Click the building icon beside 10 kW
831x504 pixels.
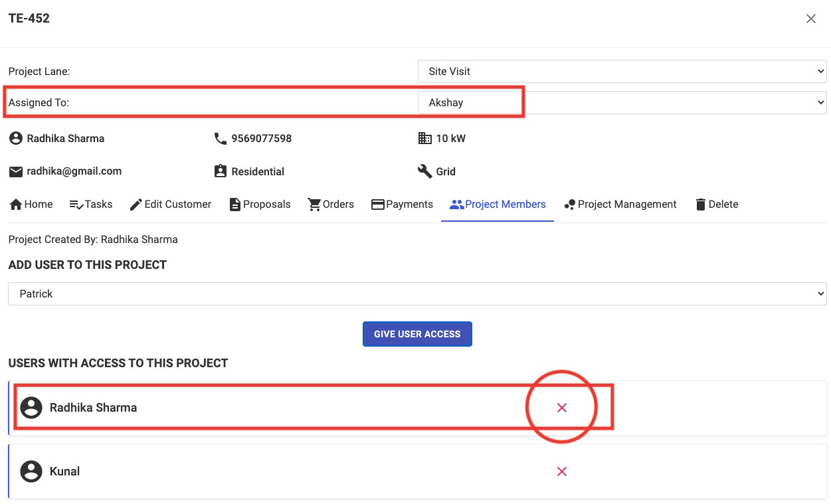coord(424,139)
